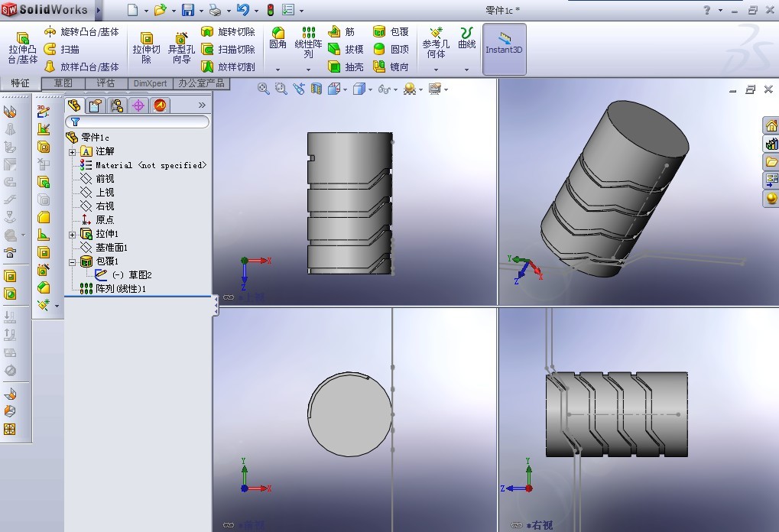Click the Print icon
Viewport: 779px width, 532px height.
(x=215, y=10)
